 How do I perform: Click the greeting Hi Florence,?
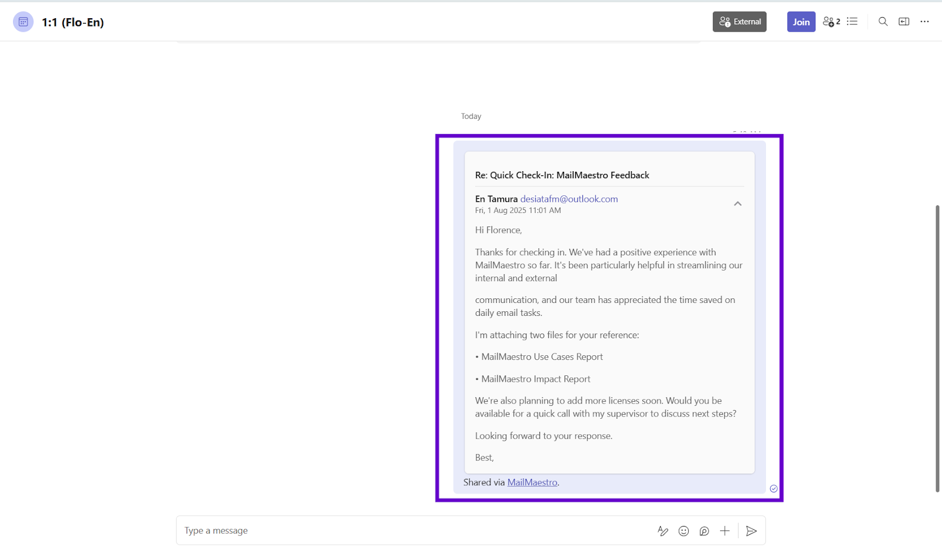click(499, 230)
